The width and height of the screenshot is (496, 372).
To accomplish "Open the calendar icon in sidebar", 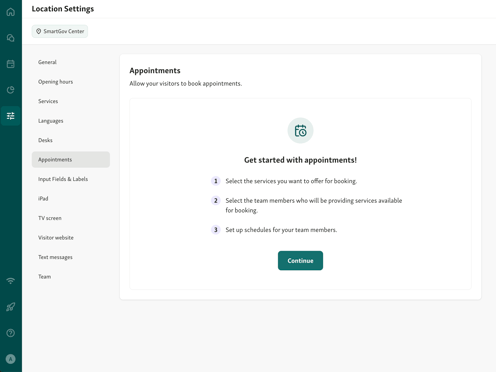I will 11,64.
